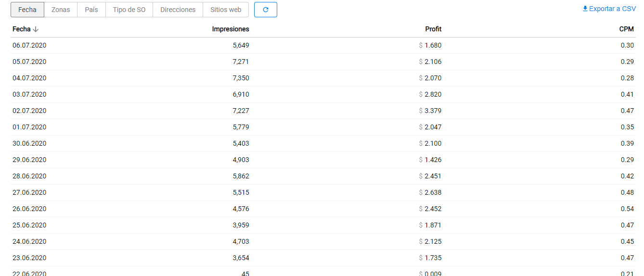Show the Direcciones tab
This screenshot has height=276, width=644.
point(178,10)
